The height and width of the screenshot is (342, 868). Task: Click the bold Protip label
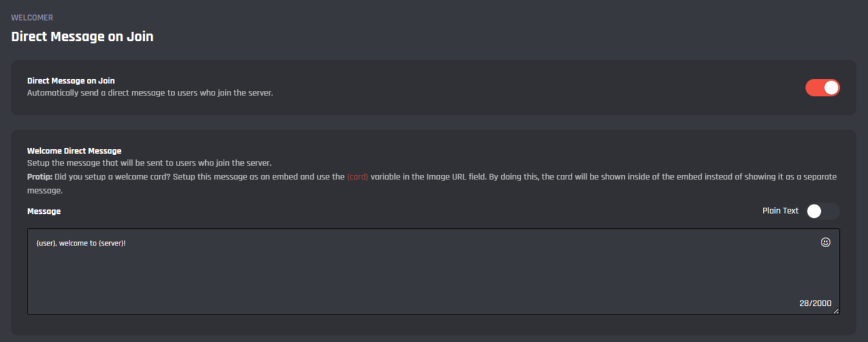(40, 177)
